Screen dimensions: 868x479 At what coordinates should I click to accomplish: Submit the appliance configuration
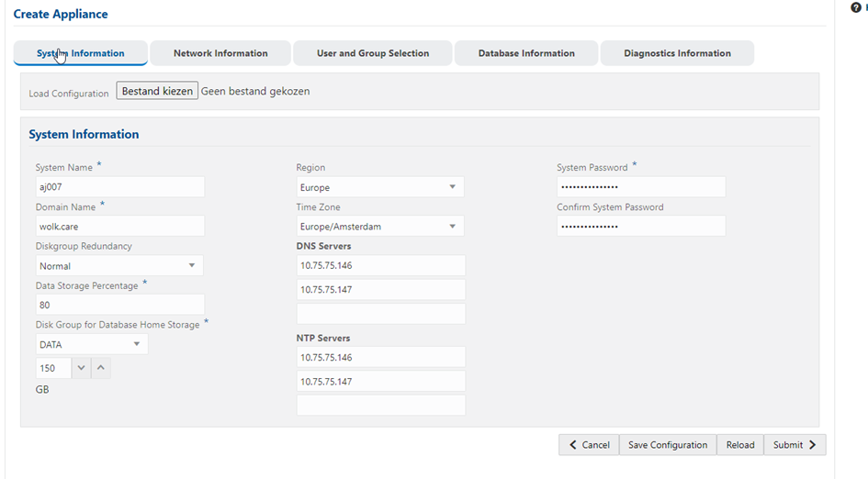pos(794,445)
